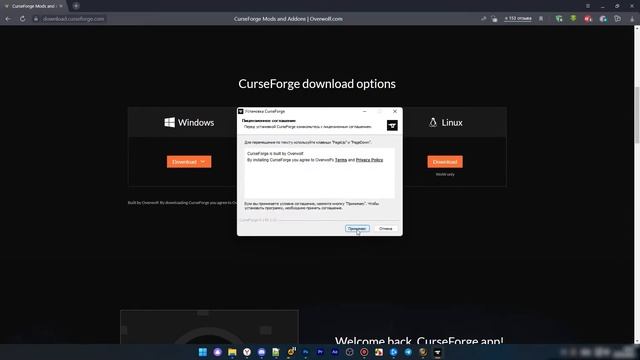Image resolution: width=640 pixels, height=360 pixels.
Task: Go back in the browser
Action: tap(8, 19)
